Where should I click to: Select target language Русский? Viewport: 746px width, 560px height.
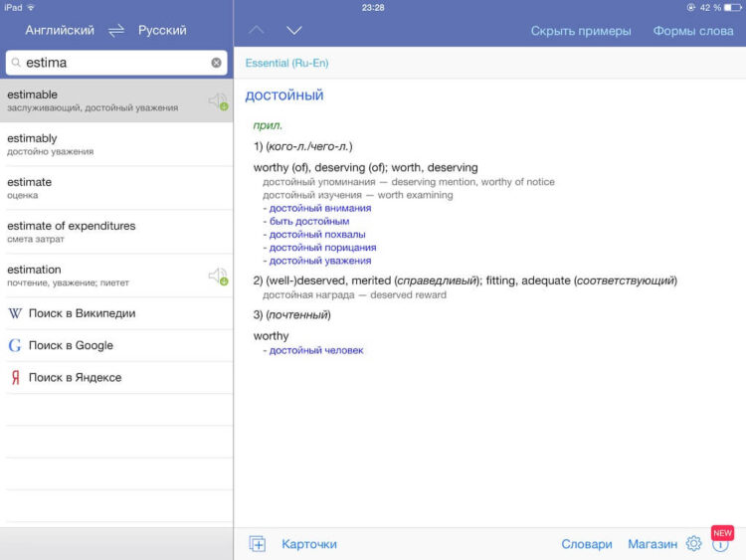click(162, 31)
